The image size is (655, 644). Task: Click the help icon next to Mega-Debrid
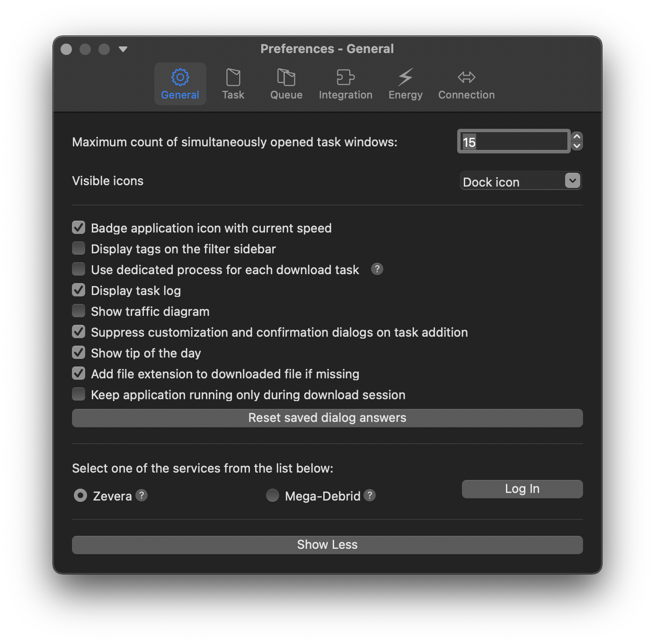[x=370, y=495]
